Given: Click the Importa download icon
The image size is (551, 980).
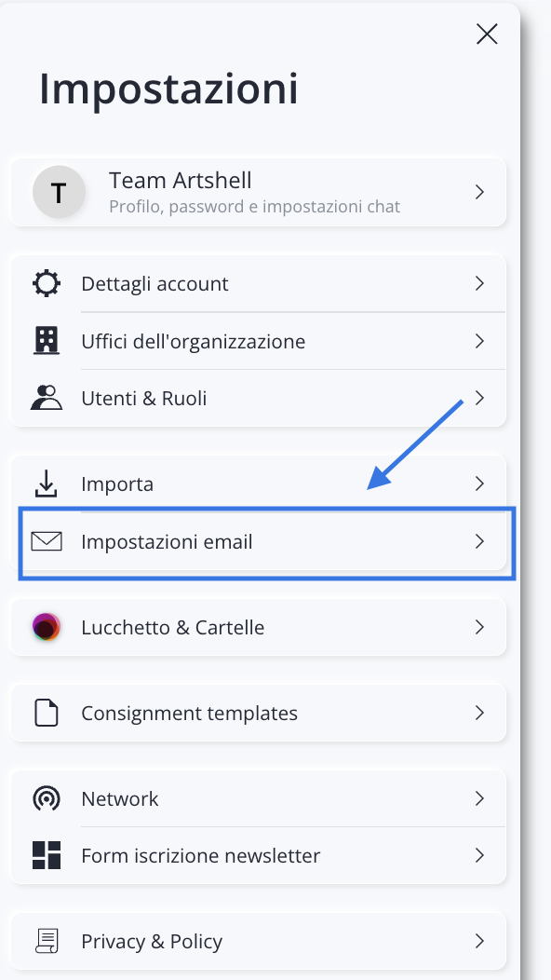Looking at the screenshot, I should point(46,483).
